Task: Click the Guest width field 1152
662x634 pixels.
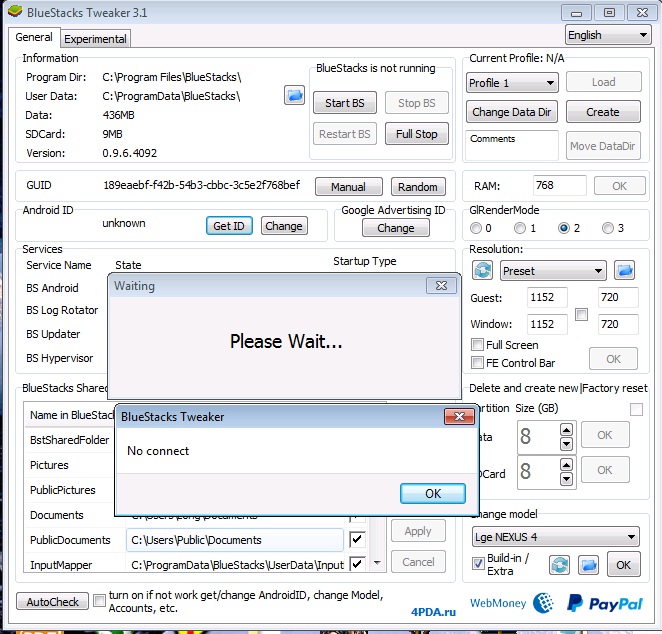Action: coord(547,297)
